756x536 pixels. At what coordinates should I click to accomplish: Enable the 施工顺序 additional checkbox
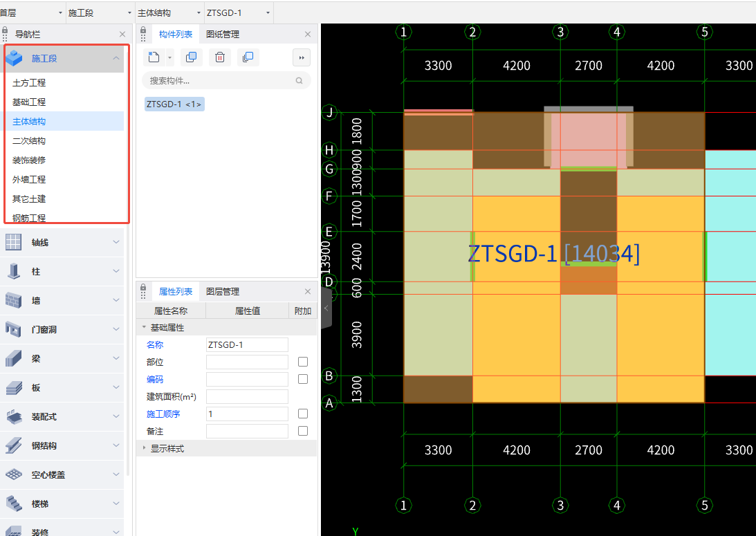click(x=303, y=414)
